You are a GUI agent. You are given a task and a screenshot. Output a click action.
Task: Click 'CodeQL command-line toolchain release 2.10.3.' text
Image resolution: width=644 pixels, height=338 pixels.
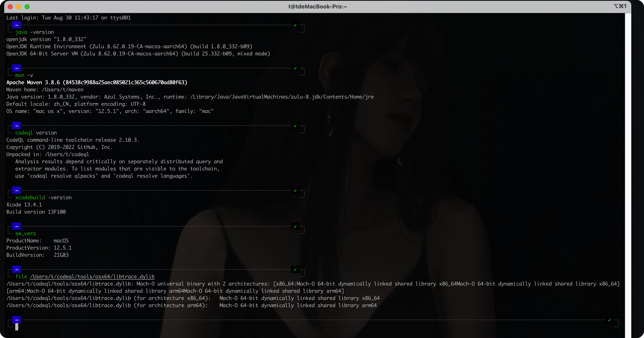click(73, 140)
